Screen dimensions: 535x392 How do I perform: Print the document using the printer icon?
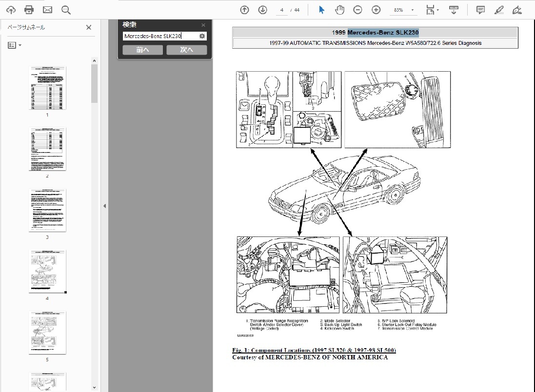(29, 10)
